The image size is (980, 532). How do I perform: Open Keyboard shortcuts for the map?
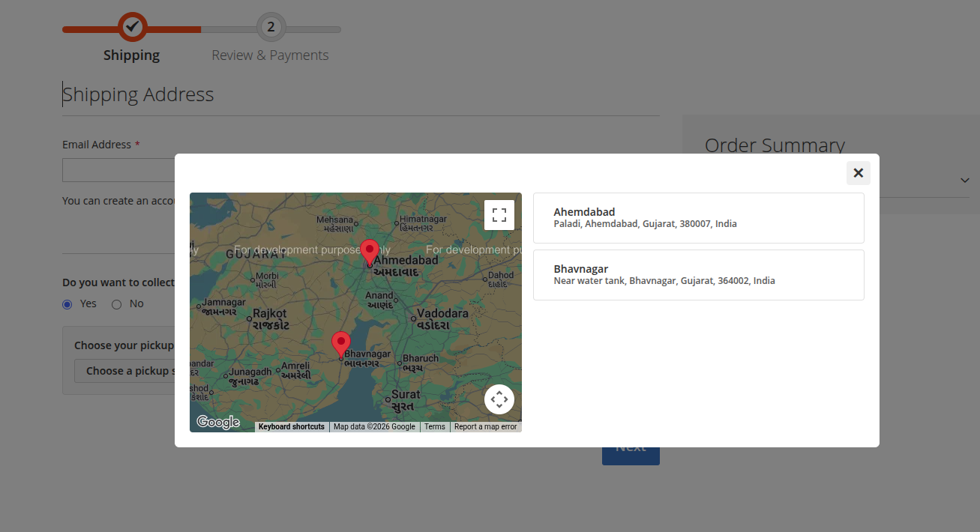[292, 427]
